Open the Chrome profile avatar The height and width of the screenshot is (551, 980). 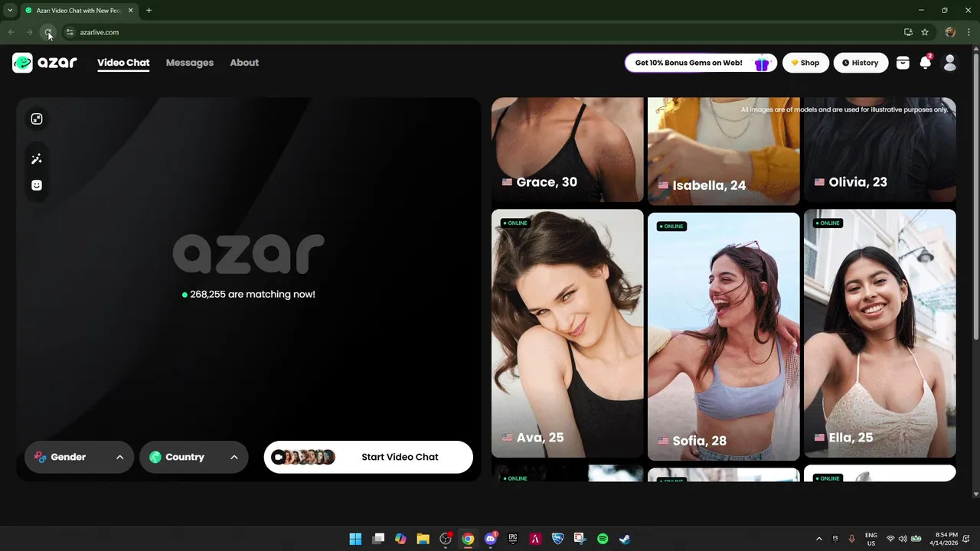click(950, 32)
